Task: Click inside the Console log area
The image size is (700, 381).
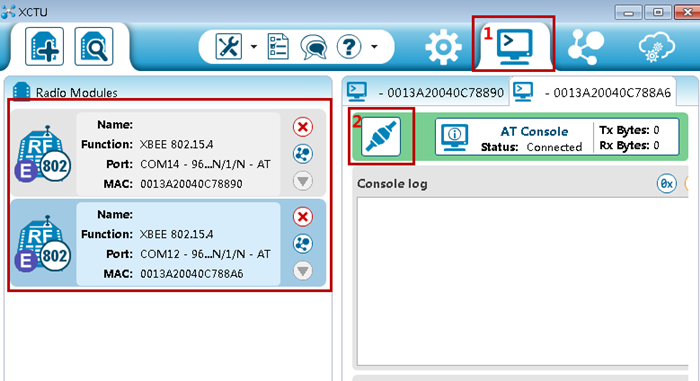Action: tap(522, 281)
